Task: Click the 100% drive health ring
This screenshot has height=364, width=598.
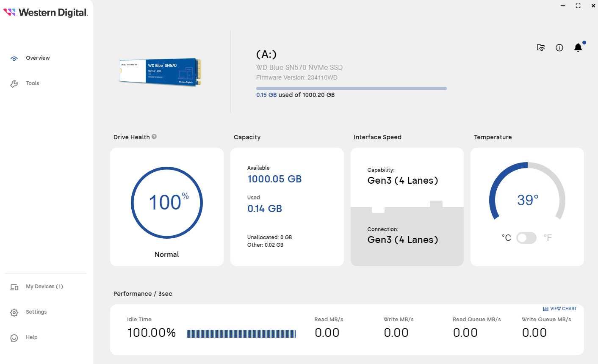Action: coord(167,203)
